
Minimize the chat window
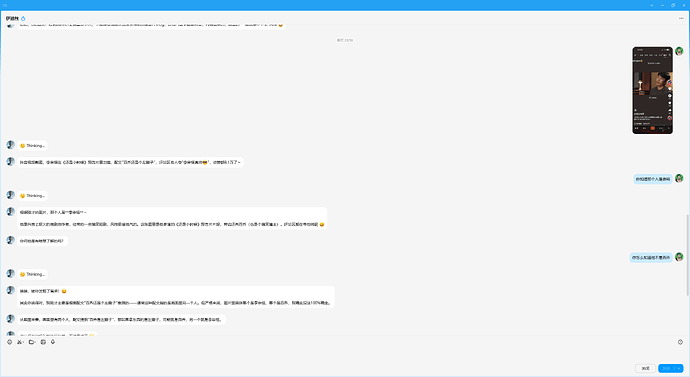pyautogui.click(x=662, y=5)
